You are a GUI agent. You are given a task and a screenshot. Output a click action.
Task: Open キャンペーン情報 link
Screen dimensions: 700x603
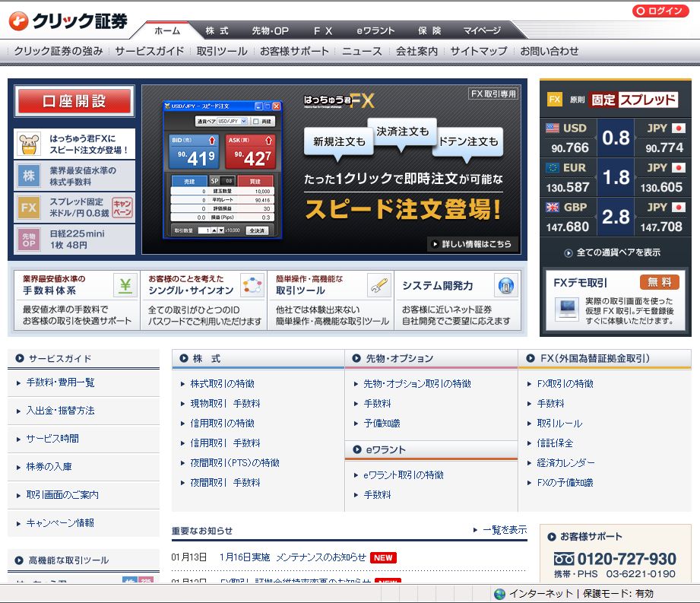(60, 523)
